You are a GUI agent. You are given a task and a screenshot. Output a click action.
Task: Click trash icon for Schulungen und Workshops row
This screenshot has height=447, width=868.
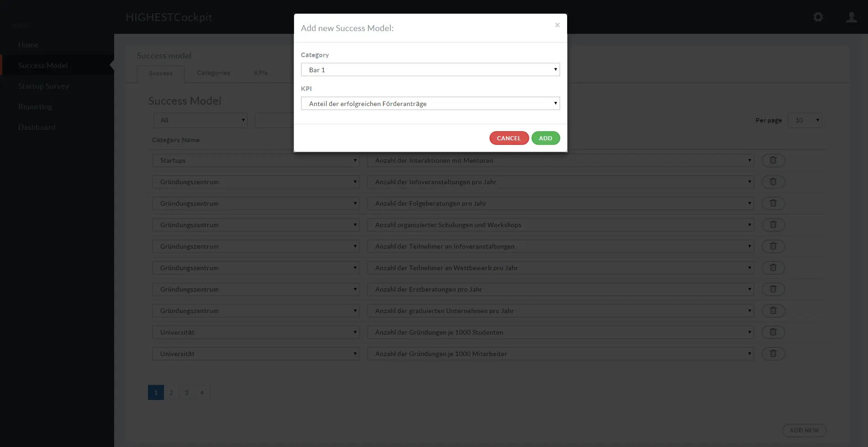click(773, 225)
